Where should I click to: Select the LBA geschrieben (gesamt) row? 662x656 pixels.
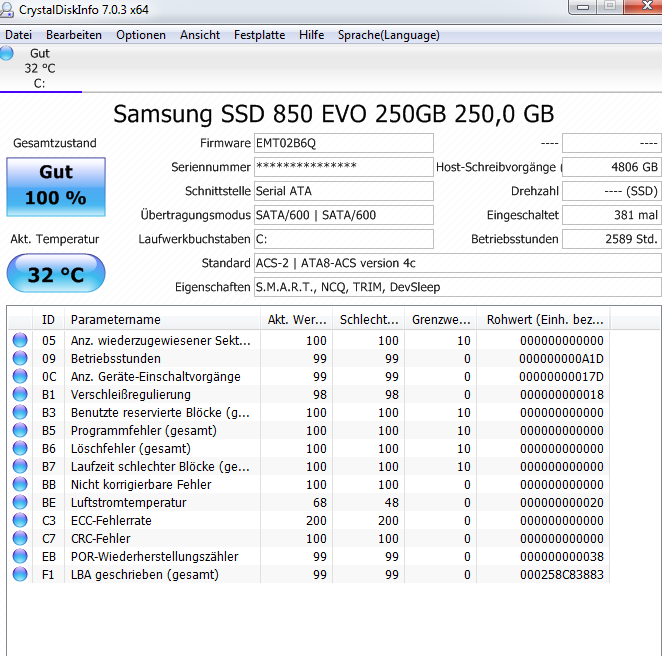309,575
